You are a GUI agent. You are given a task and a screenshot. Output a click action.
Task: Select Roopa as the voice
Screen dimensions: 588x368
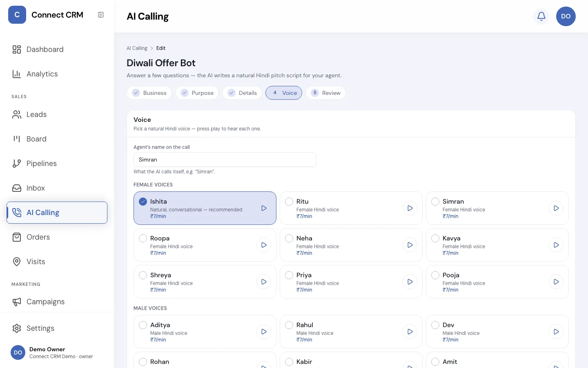(x=143, y=238)
